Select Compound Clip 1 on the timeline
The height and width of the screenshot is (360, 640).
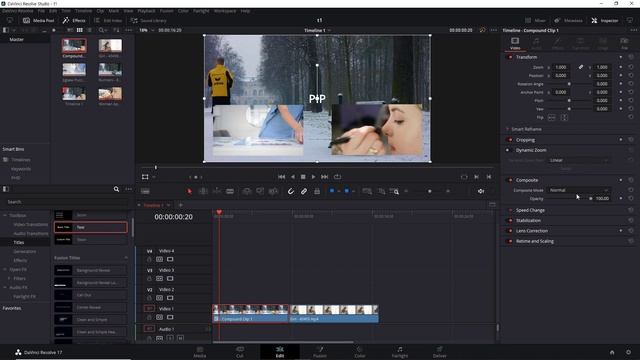point(251,313)
